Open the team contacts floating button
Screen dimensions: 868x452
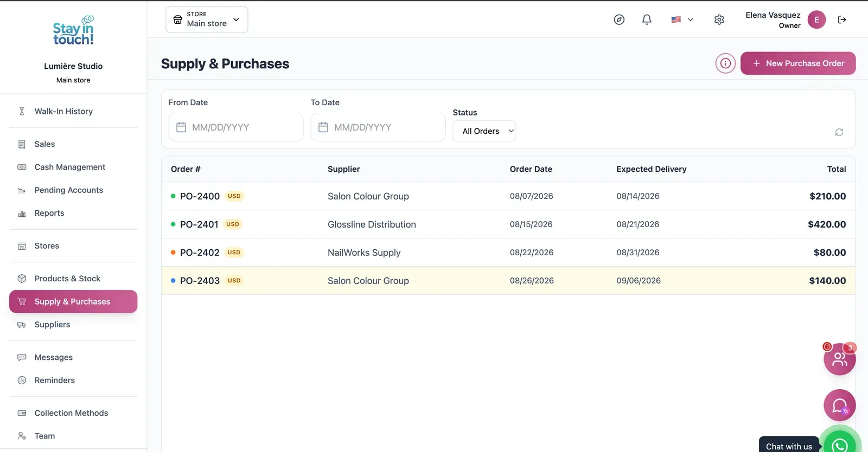[839, 359]
